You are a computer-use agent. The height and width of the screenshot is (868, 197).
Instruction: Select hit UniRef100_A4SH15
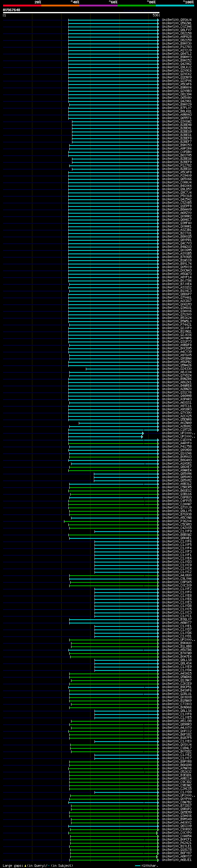tap(176, 674)
